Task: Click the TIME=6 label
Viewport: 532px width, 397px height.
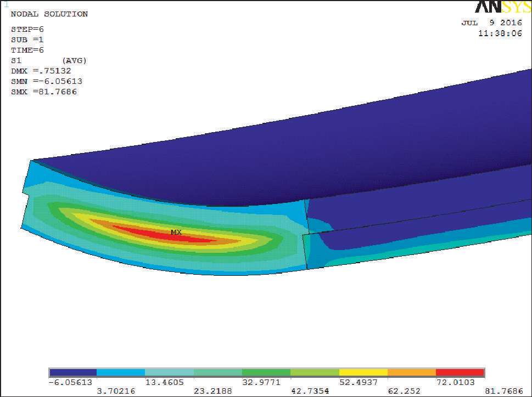Action: click(x=27, y=50)
